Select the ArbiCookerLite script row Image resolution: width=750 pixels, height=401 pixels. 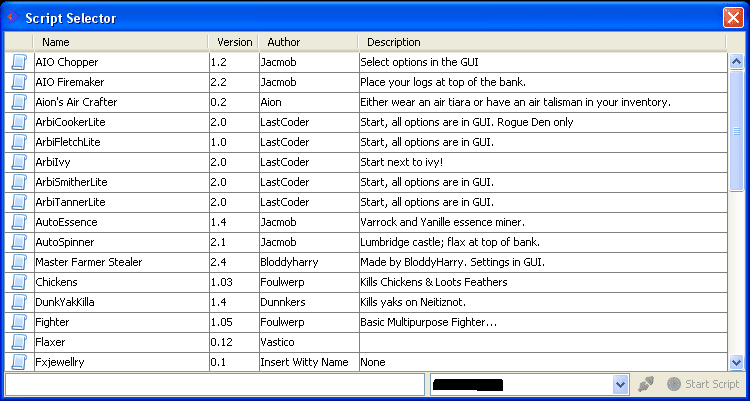coord(366,123)
